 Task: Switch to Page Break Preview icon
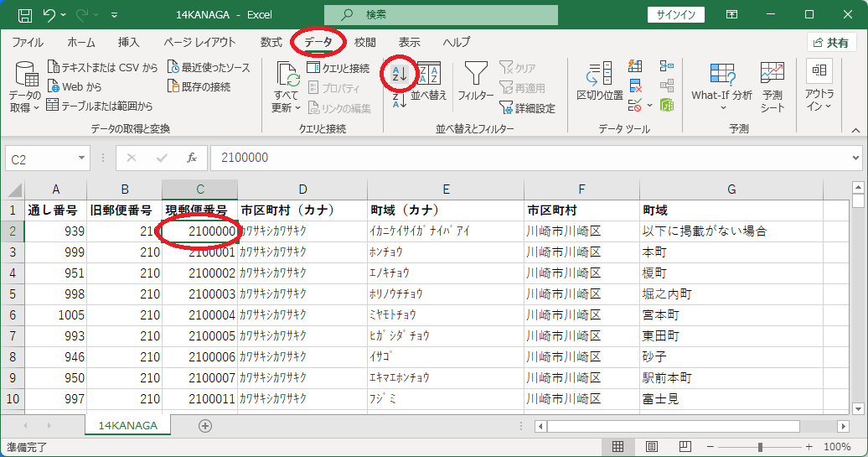[x=685, y=446]
